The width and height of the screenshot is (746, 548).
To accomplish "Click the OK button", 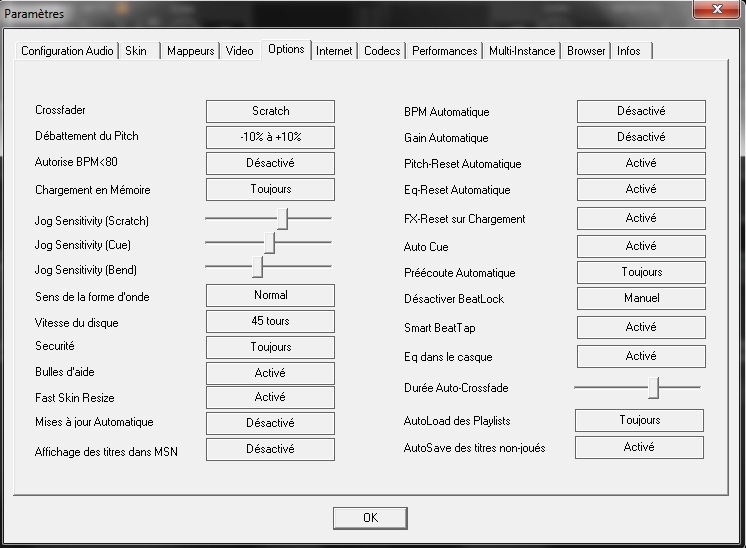I will tap(370, 518).
